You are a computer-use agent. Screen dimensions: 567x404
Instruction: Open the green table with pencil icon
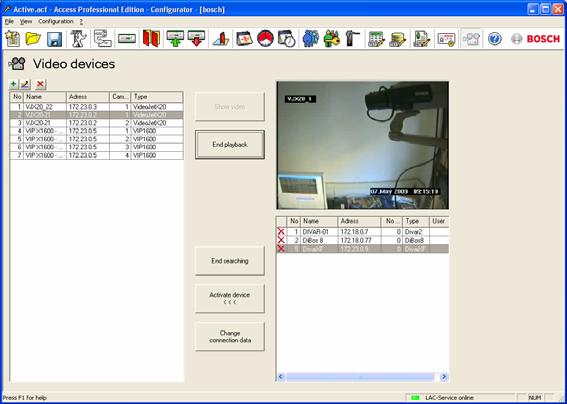(376, 38)
